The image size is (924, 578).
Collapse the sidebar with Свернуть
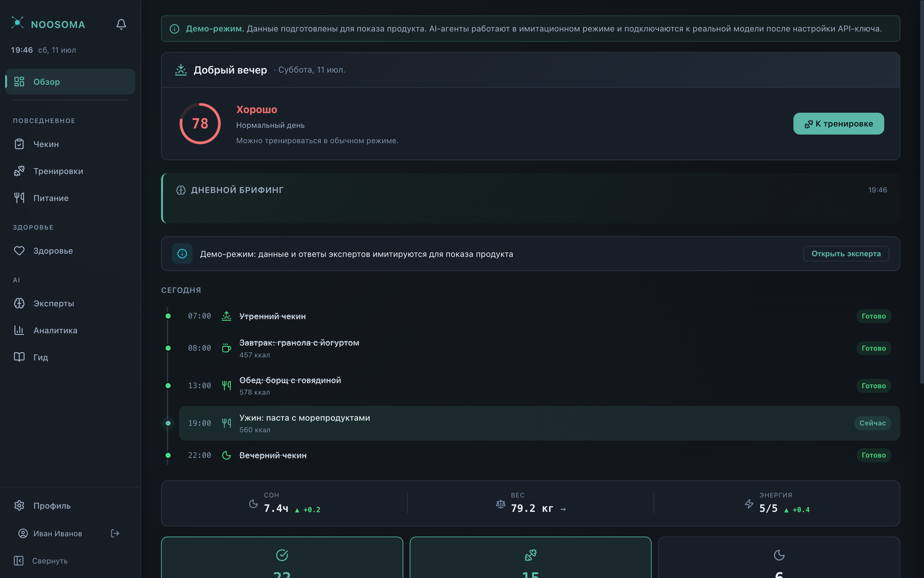coord(70,560)
